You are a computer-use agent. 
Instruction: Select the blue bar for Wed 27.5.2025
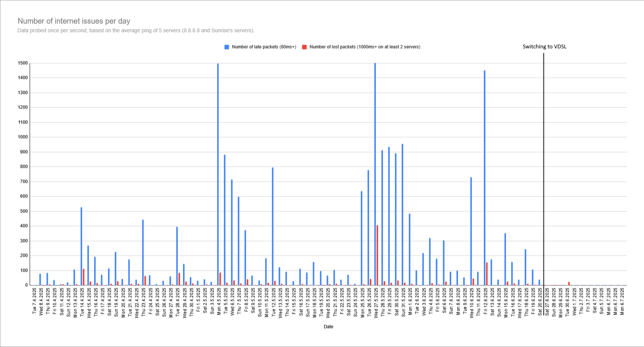pyautogui.click(x=375, y=174)
